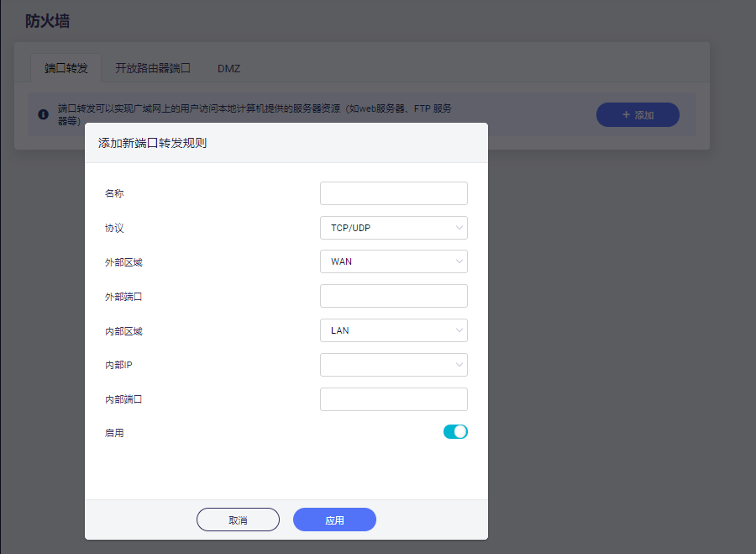Click the 内部IP dropdown chevron arrow
This screenshot has height=554, width=756.
459,364
